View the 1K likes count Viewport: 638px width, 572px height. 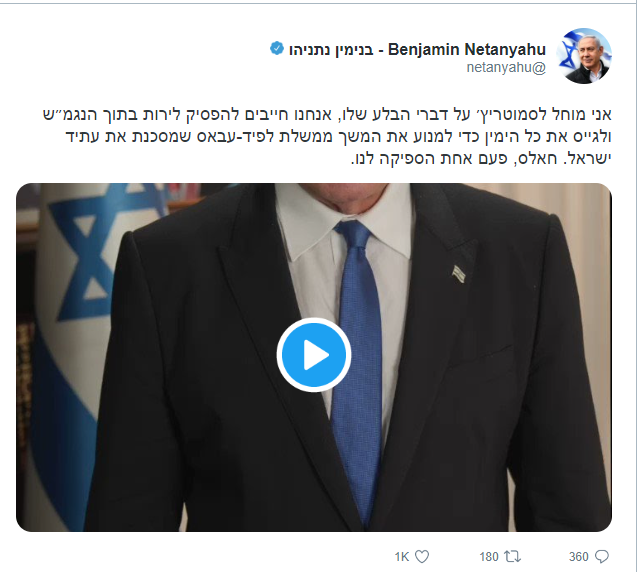pos(402,557)
